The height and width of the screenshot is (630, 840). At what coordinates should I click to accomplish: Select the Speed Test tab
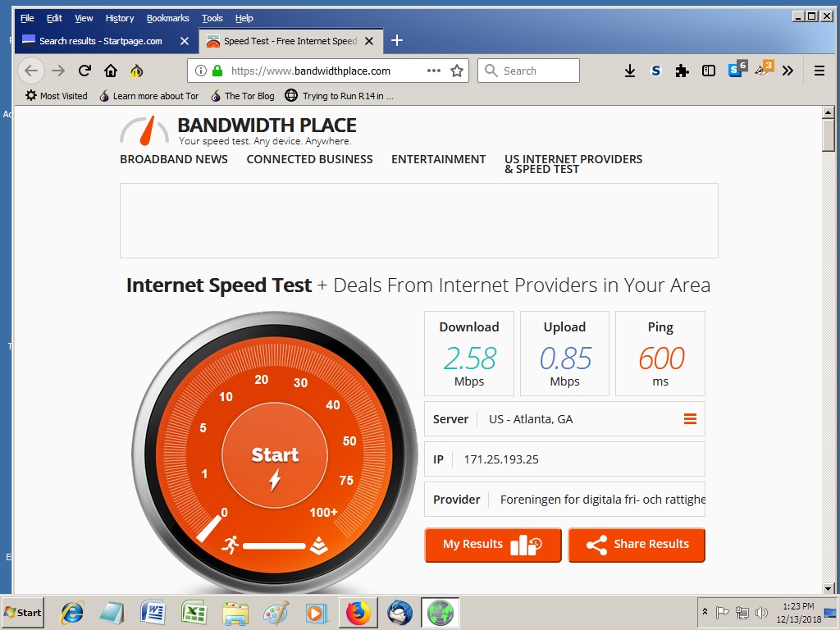[x=290, y=41]
